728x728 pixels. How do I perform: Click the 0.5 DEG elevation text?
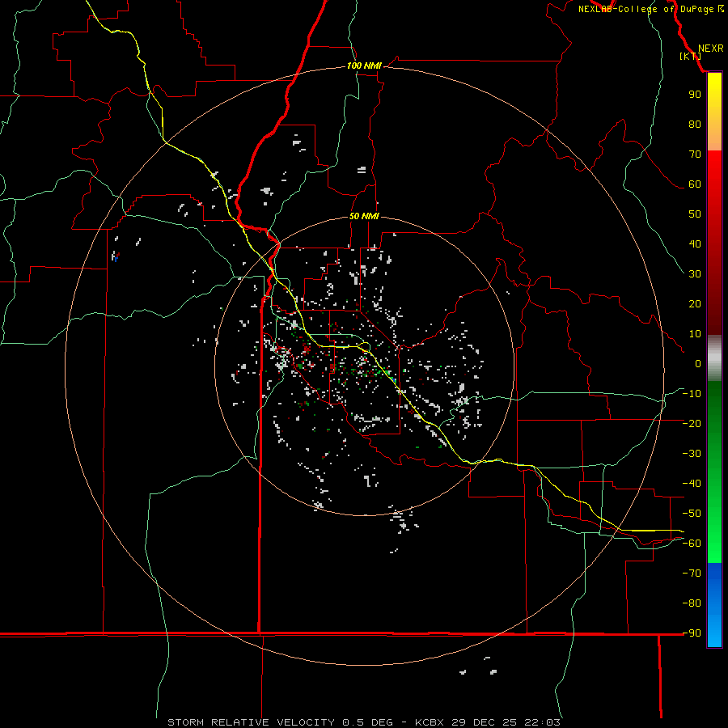pyautogui.click(x=368, y=722)
